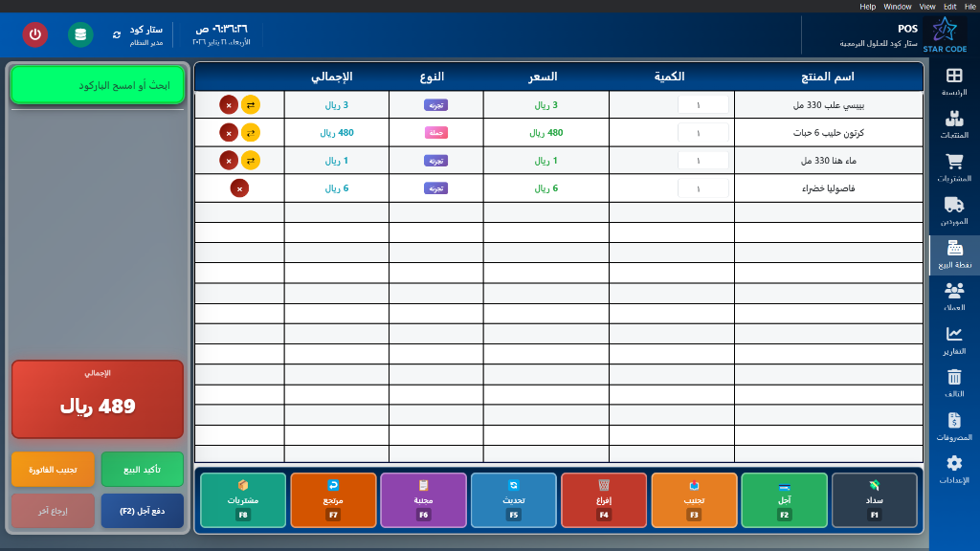Screen dimensions: 980x551
Task: Open the التقارير (Reports) sidebar icon
Action: tap(954, 333)
